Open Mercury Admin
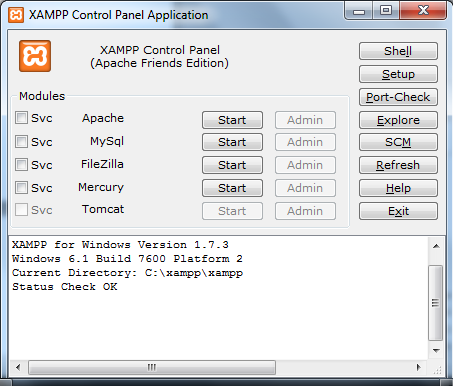Image resolution: width=453 pixels, height=386 pixels. (305, 188)
